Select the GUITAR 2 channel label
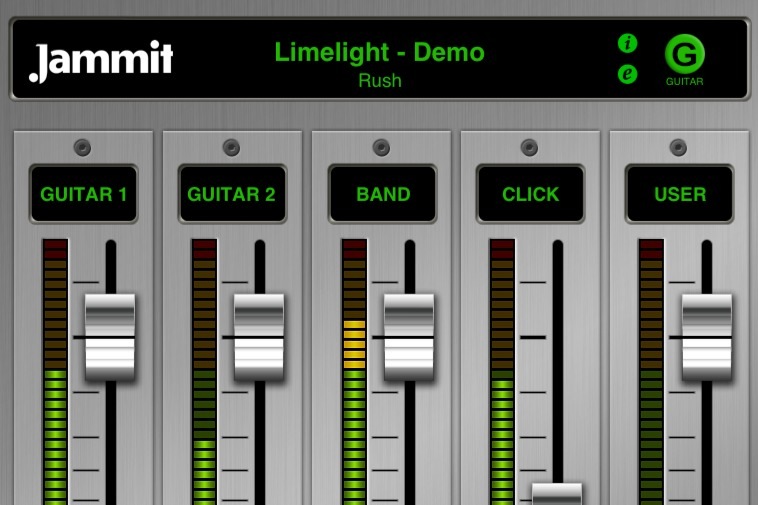Image resolution: width=758 pixels, height=505 pixels. [x=232, y=194]
